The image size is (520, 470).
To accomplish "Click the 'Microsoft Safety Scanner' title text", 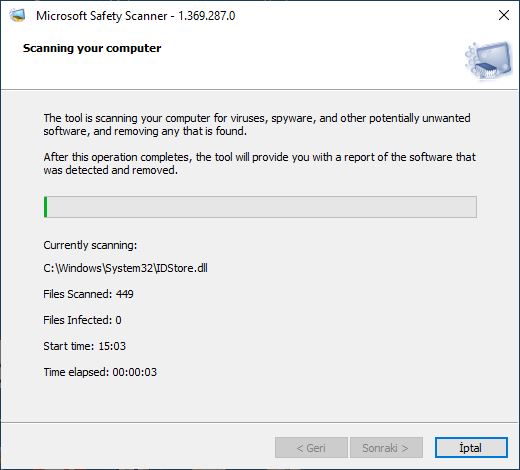I will 102,16.
